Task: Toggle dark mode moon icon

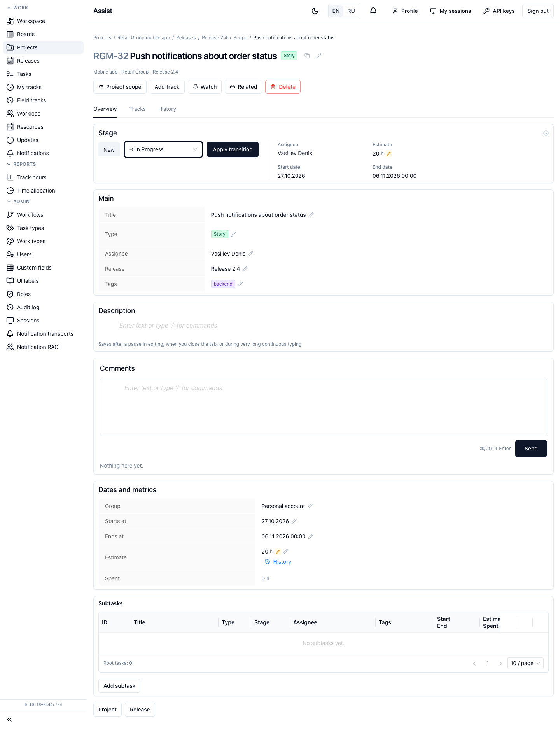Action: click(315, 11)
